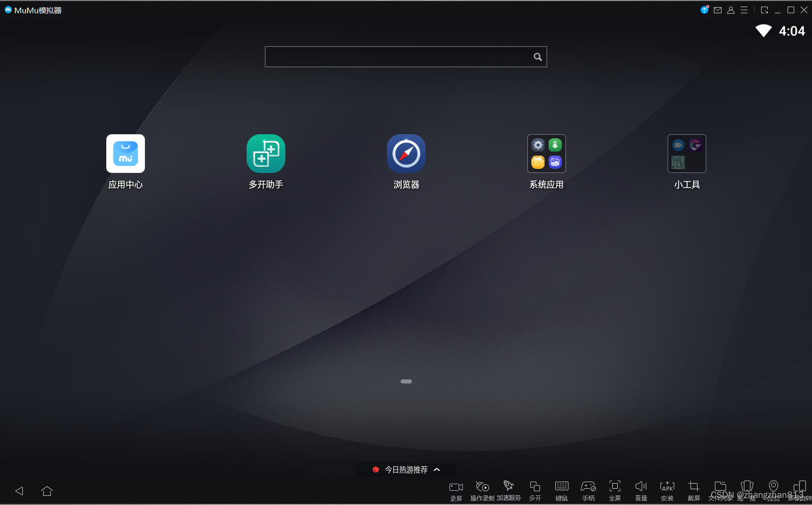Viewport: 812px width, 505px height.
Task: Open the 浏览器 browser app
Action: tap(406, 154)
